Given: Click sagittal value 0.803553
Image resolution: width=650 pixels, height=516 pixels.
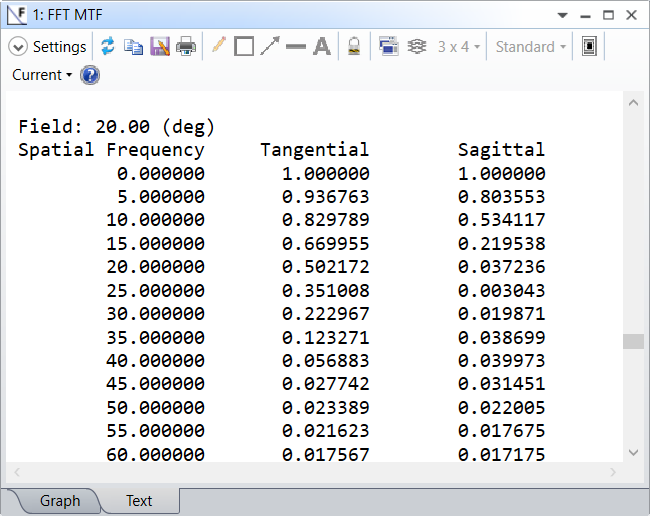Looking at the screenshot, I should click(x=502, y=196).
